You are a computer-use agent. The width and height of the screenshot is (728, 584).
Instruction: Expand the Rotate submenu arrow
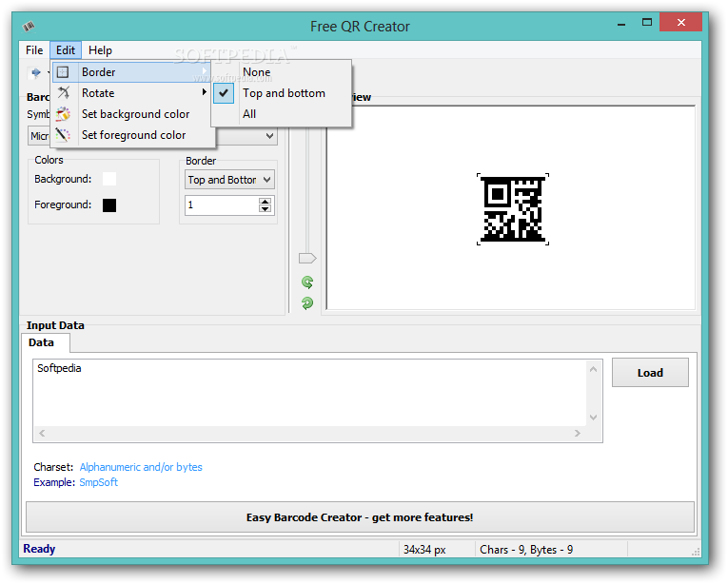[x=204, y=92]
